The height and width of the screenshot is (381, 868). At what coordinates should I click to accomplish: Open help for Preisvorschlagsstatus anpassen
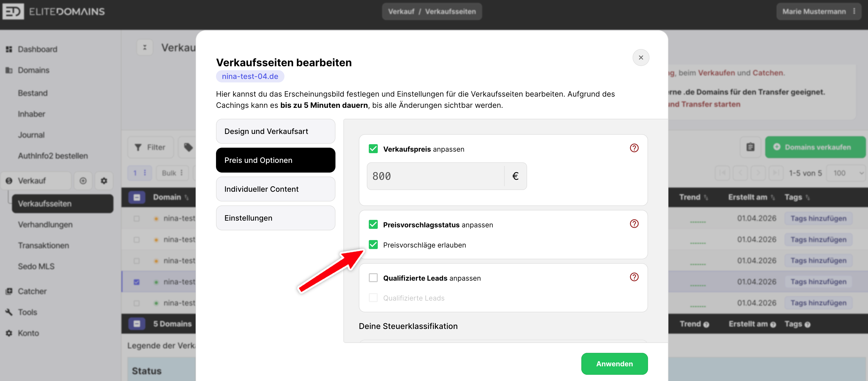[634, 224]
